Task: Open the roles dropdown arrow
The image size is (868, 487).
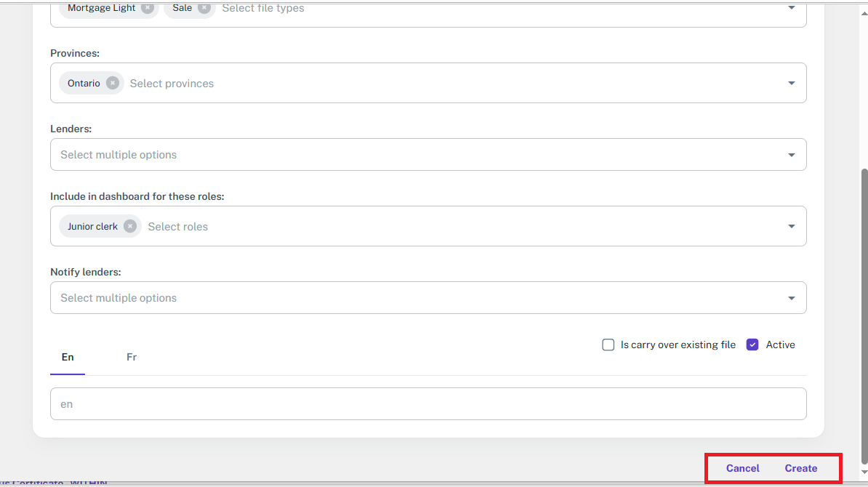Action: click(792, 226)
